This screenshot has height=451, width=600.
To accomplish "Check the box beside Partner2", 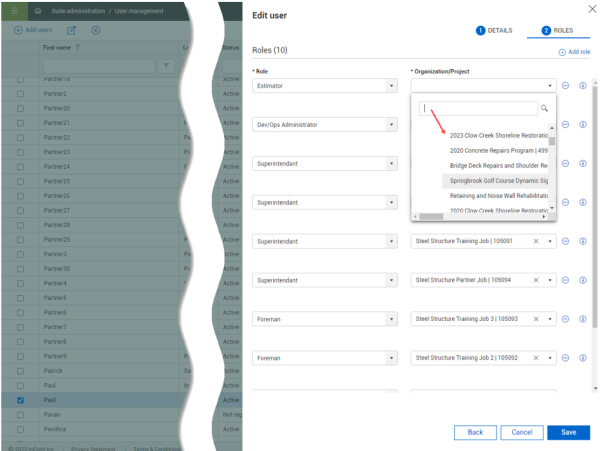I will [20, 93].
